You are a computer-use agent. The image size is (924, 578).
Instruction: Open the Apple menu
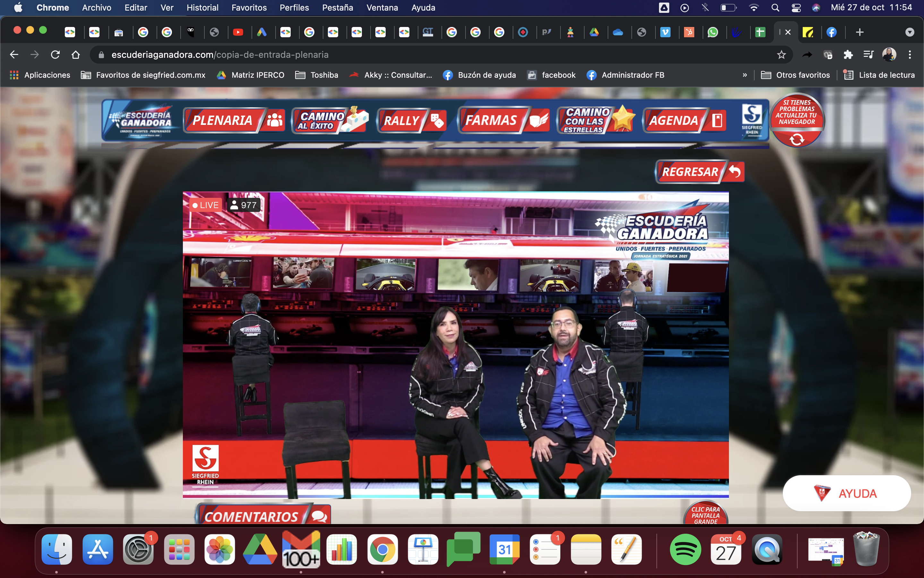point(18,8)
